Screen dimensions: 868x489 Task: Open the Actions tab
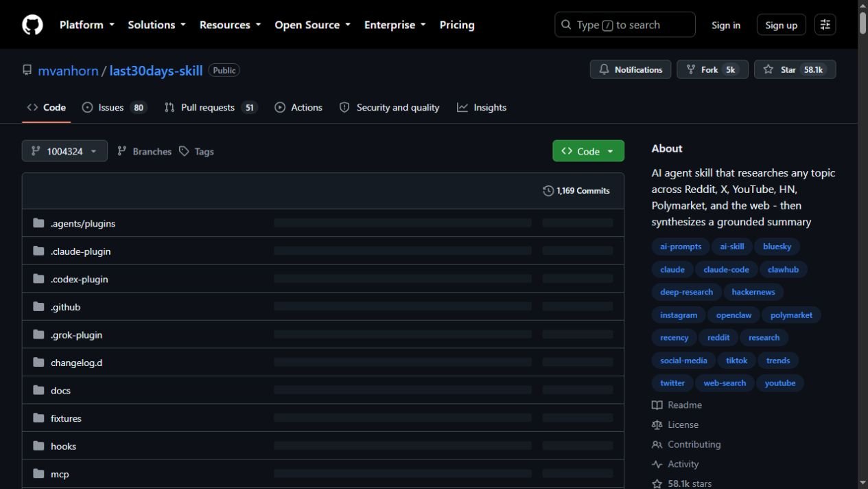[x=298, y=108]
